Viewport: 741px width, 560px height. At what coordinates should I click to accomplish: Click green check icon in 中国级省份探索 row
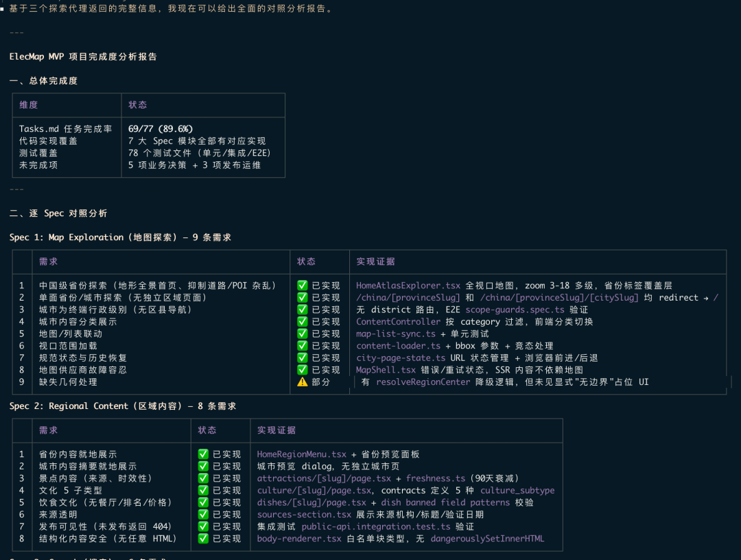pos(303,285)
